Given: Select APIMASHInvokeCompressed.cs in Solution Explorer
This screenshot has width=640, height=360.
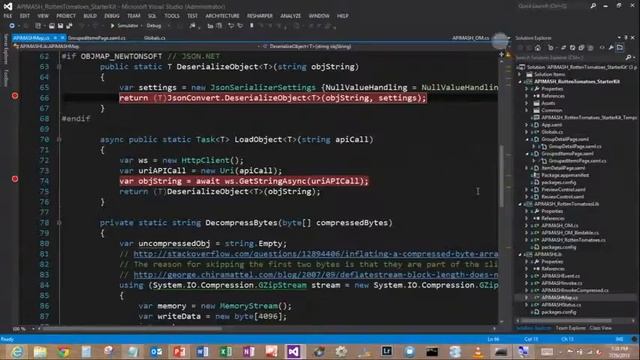Looking at the screenshot, I should pos(575,291).
